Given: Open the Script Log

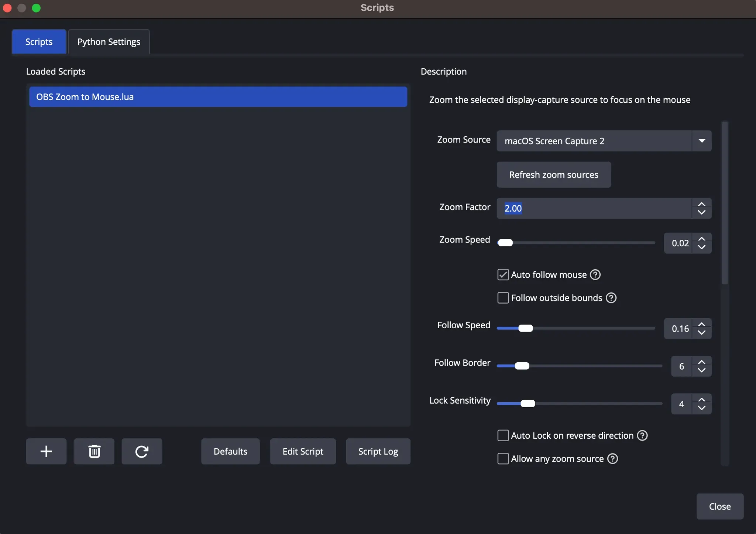Looking at the screenshot, I should coord(378,451).
